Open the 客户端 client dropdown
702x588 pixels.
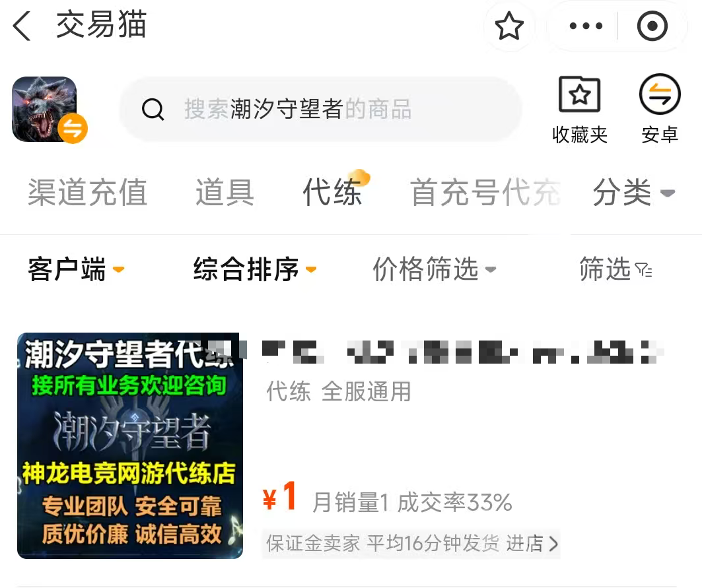[x=76, y=269]
